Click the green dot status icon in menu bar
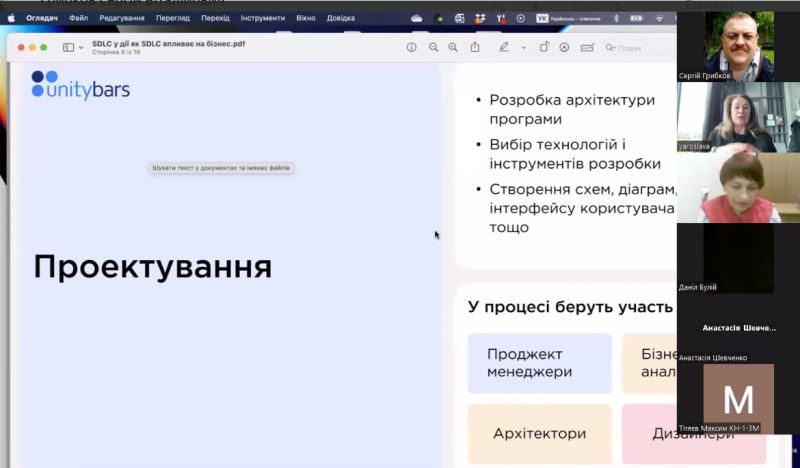Viewport: 800px width, 468px height. click(438, 19)
